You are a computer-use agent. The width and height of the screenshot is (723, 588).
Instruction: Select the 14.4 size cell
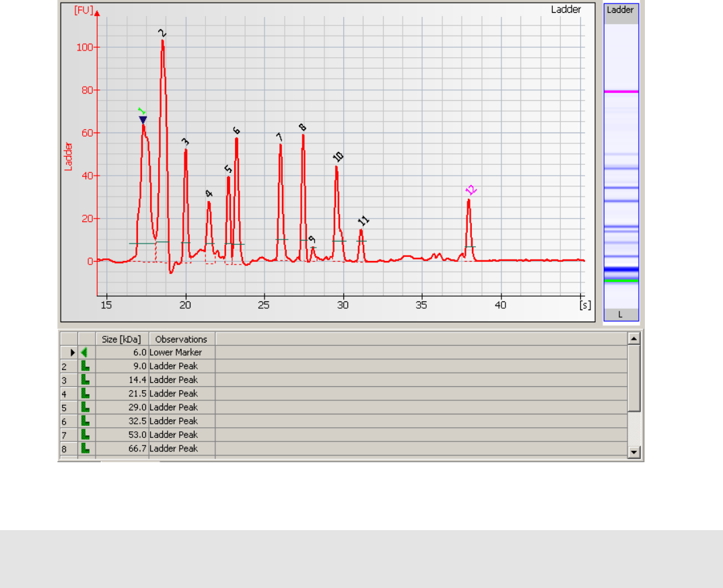pos(122,379)
